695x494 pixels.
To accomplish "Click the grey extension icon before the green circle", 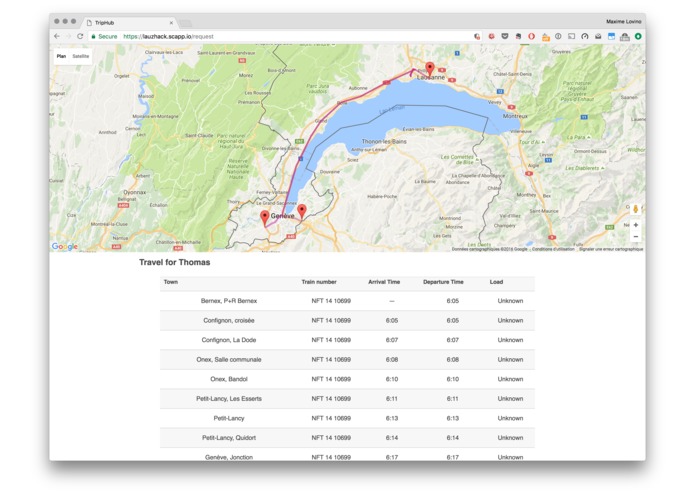I will [x=625, y=37].
